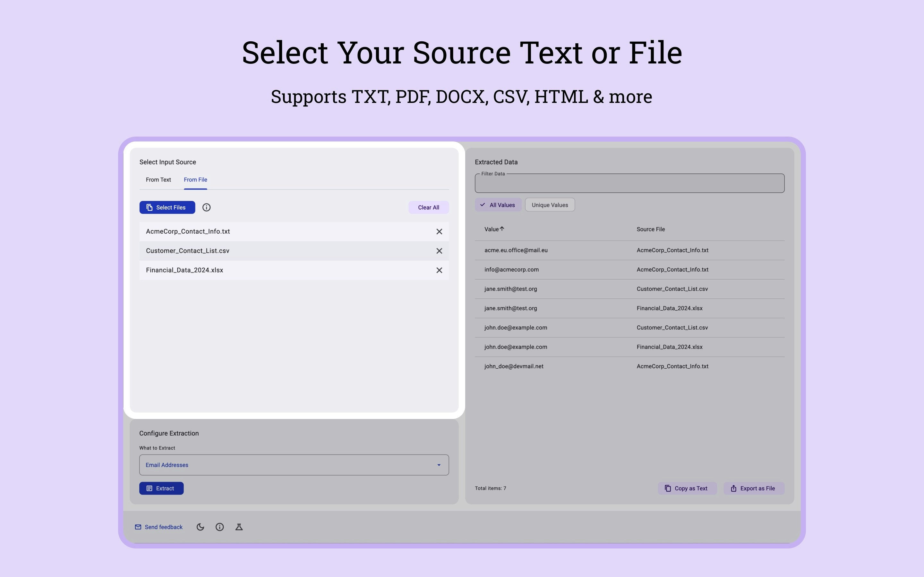Toggle dark mode with the moon icon

(201, 527)
